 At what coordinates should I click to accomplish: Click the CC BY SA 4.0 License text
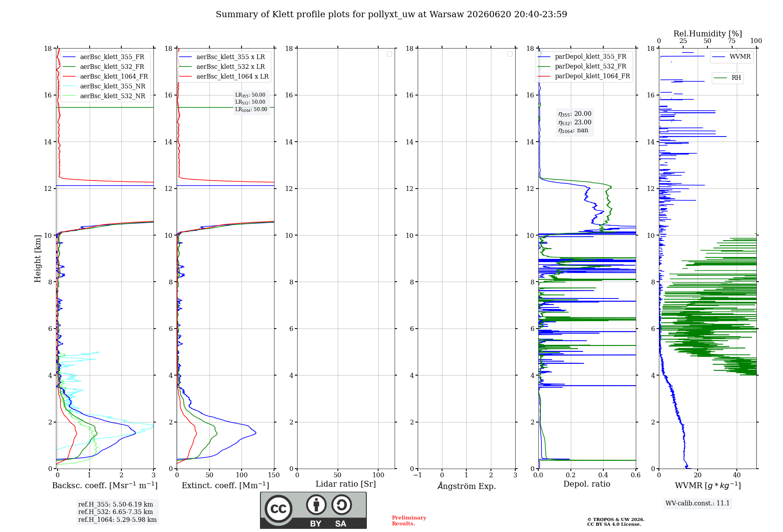614,525
